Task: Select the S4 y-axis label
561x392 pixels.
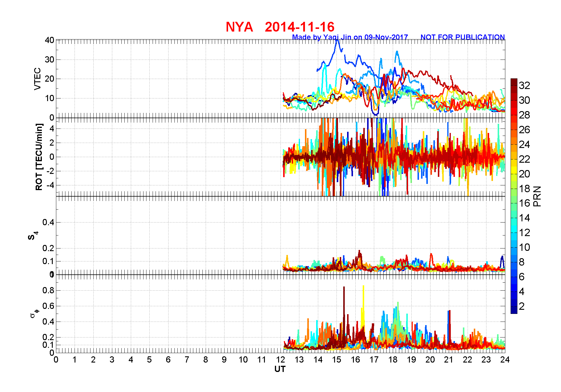Action: [x=33, y=236]
